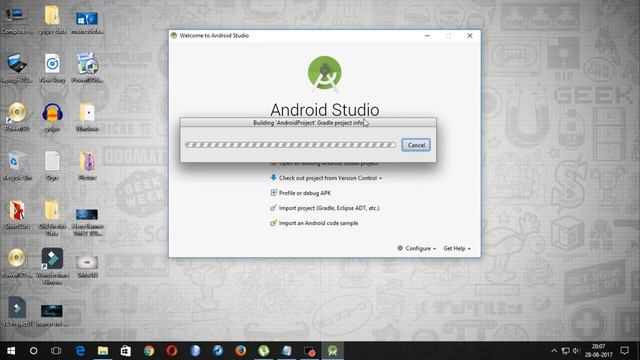Open File Explorer from the taskbar
The height and width of the screenshot is (360, 640).
tap(103, 351)
